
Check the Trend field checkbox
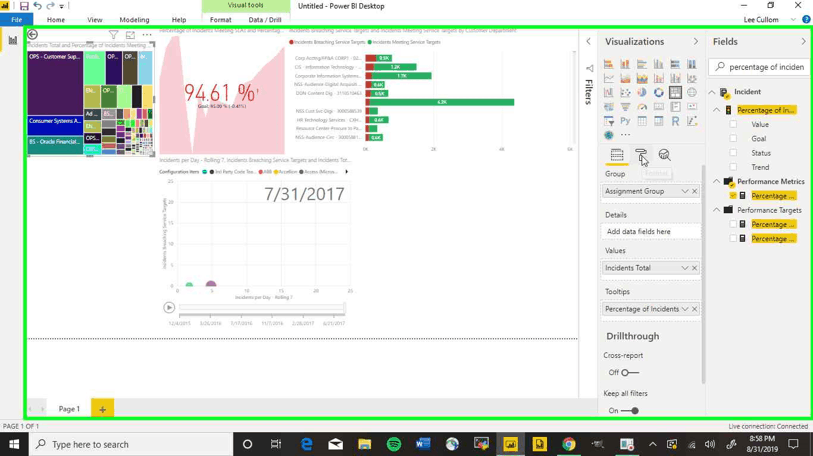coord(733,167)
